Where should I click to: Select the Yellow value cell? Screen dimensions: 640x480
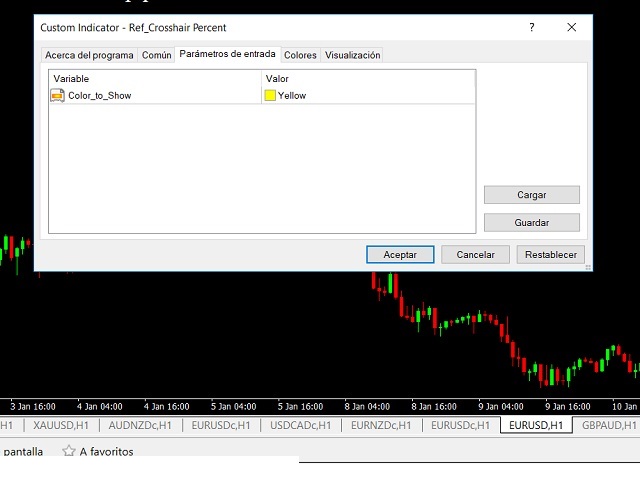click(x=366, y=96)
